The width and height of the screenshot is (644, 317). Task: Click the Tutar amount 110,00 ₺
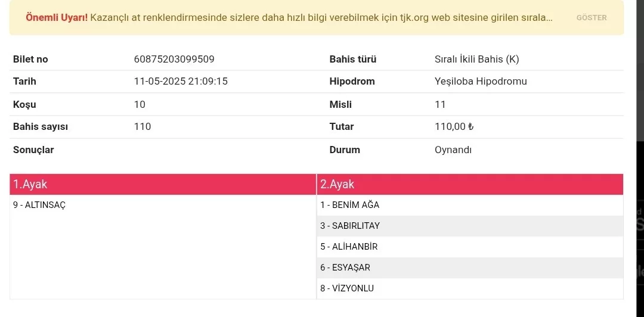click(454, 126)
